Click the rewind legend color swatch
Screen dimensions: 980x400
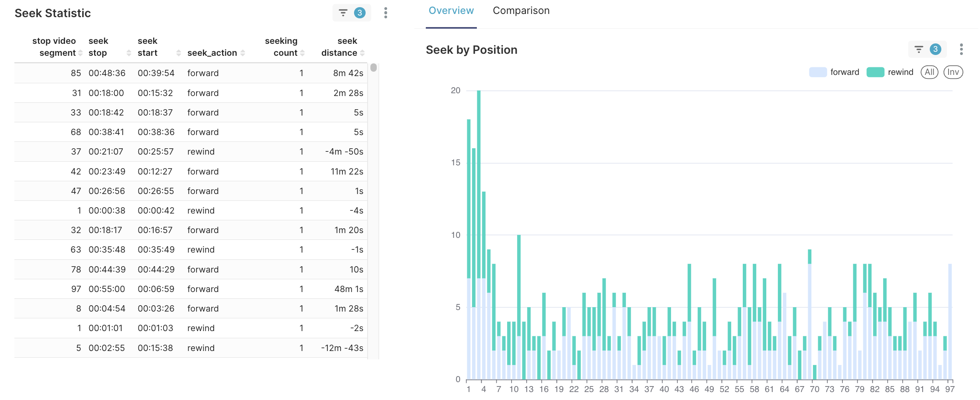coord(875,72)
